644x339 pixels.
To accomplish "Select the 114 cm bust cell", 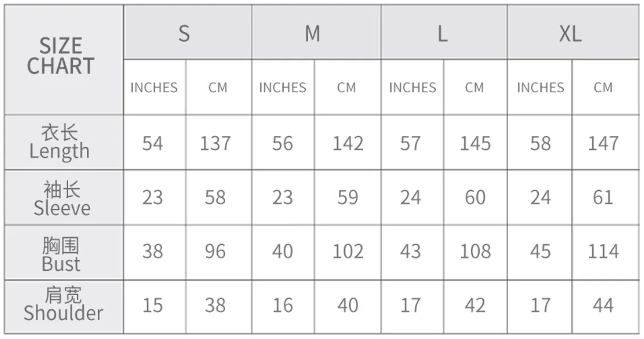I will coord(603,251).
